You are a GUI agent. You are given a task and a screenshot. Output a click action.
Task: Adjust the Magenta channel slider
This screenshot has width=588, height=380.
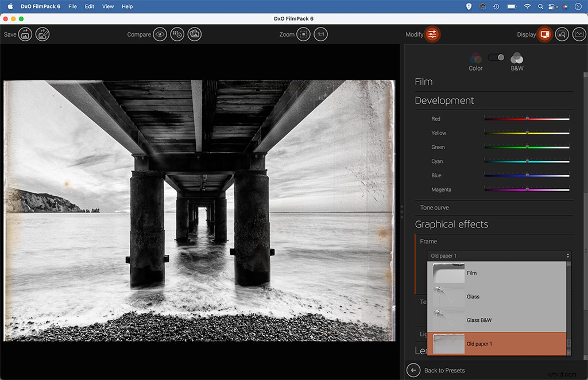coord(527,189)
